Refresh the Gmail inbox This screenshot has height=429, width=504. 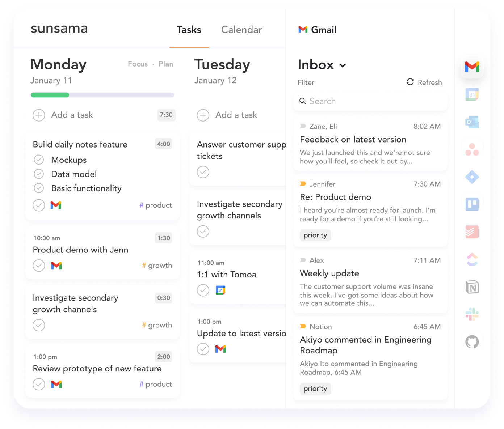(424, 82)
